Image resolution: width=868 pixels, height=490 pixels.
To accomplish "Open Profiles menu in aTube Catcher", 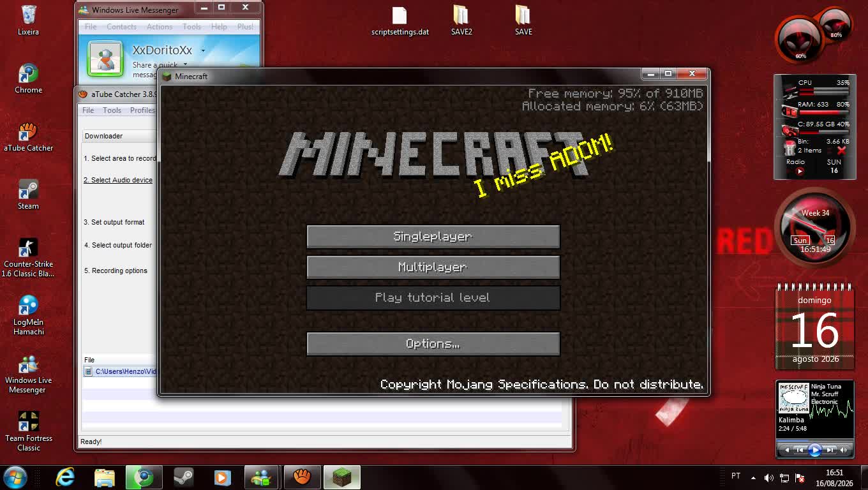I will point(142,110).
